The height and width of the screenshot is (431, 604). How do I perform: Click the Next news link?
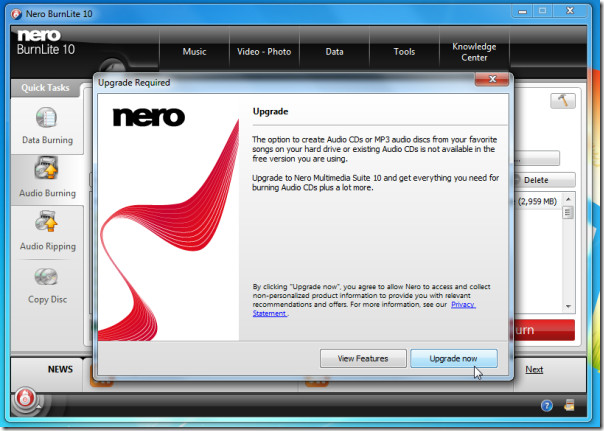click(534, 369)
